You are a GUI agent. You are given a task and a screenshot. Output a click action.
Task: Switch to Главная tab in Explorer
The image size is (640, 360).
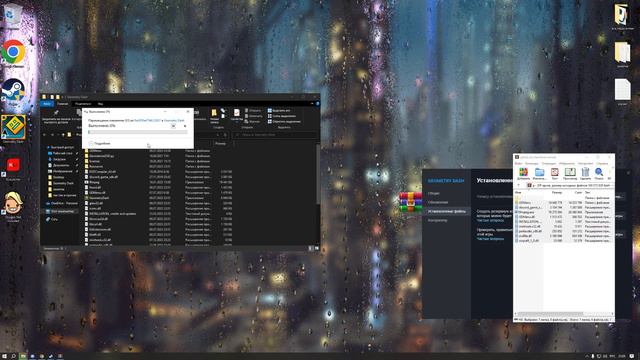(x=62, y=104)
